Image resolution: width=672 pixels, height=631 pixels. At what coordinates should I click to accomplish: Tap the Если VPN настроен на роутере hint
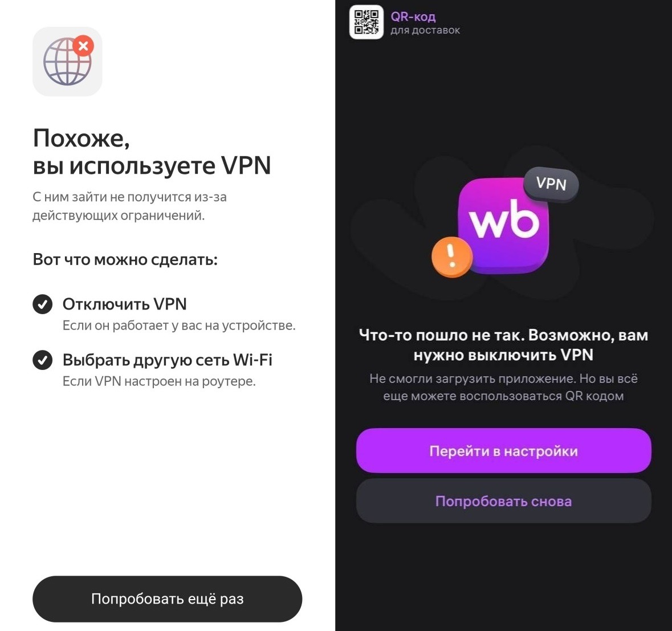pyautogui.click(x=159, y=381)
